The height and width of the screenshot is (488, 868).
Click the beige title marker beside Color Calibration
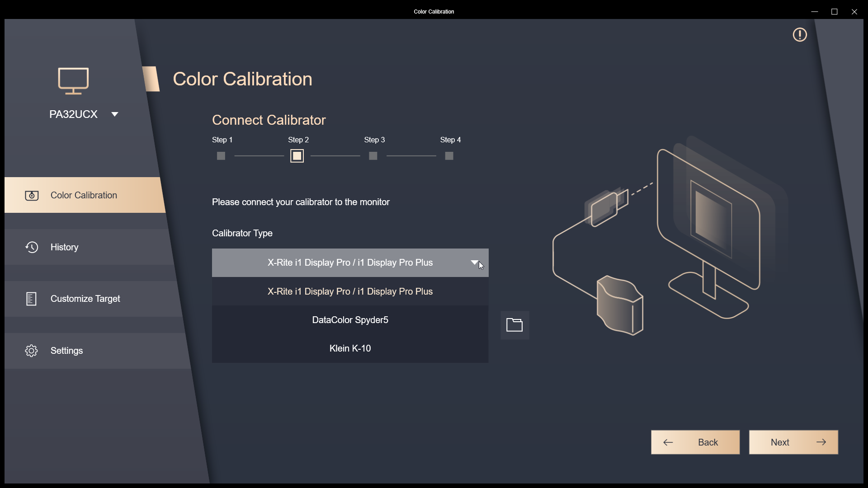point(151,79)
